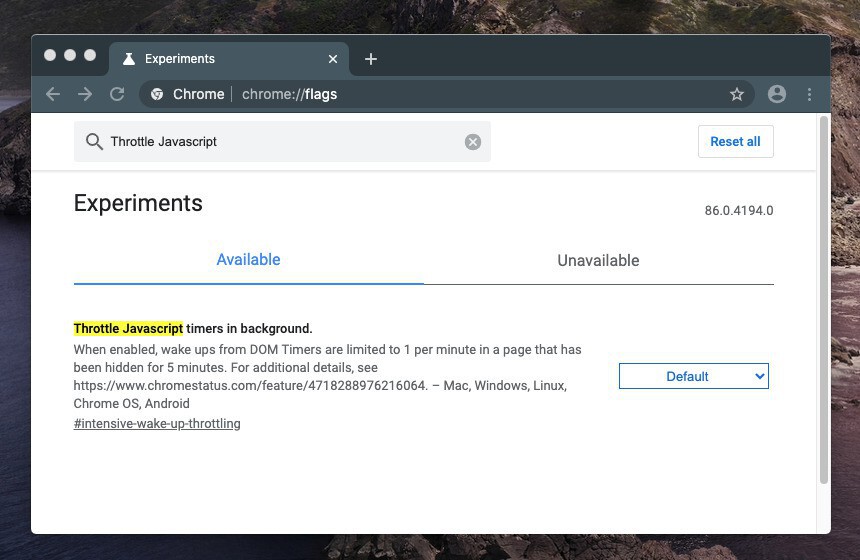Image resolution: width=860 pixels, height=560 pixels.
Task: Click the Chrome site info icon in the address bar
Action: click(157, 94)
